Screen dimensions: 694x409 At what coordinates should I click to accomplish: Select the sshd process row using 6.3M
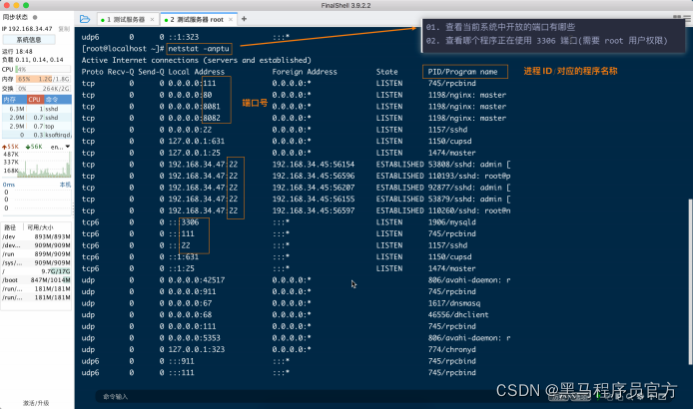(x=37, y=108)
